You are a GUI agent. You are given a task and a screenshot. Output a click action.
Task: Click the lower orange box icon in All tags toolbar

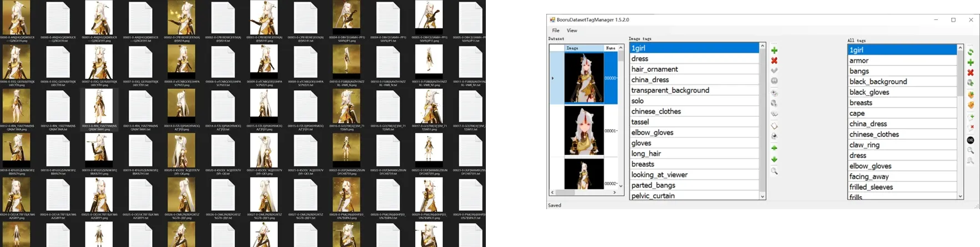[x=971, y=105]
